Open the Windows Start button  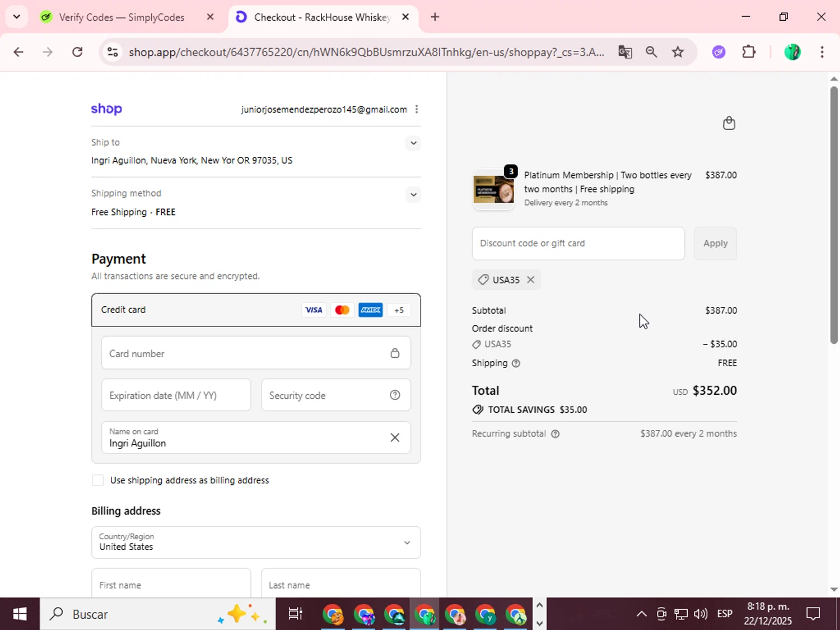[x=20, y=614]
